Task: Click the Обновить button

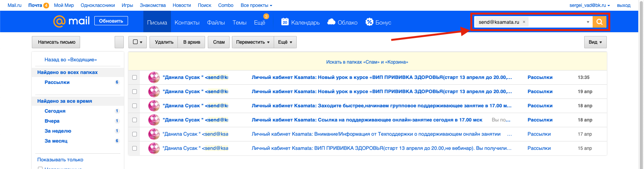Action: 111,21
